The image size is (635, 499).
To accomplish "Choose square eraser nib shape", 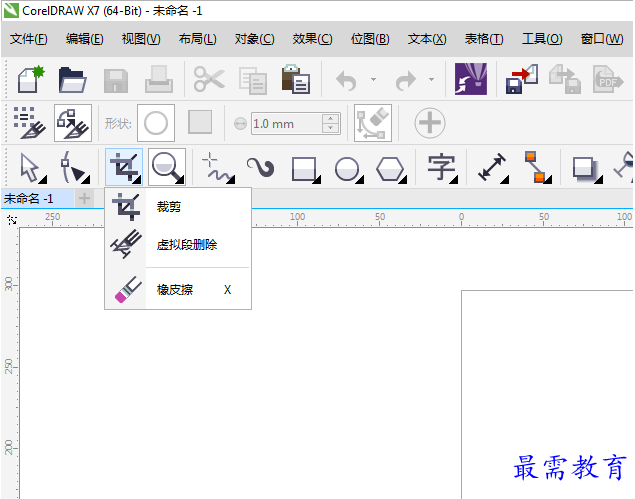I will tap(200, 122).
